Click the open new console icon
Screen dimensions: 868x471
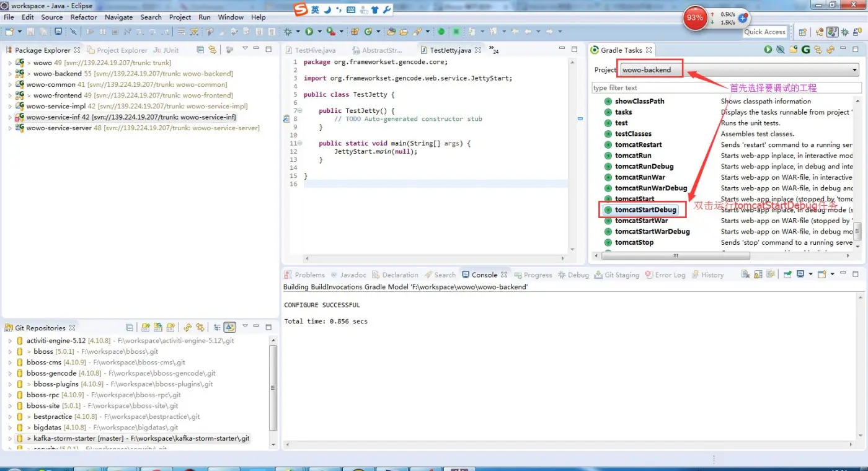(821, 275)
